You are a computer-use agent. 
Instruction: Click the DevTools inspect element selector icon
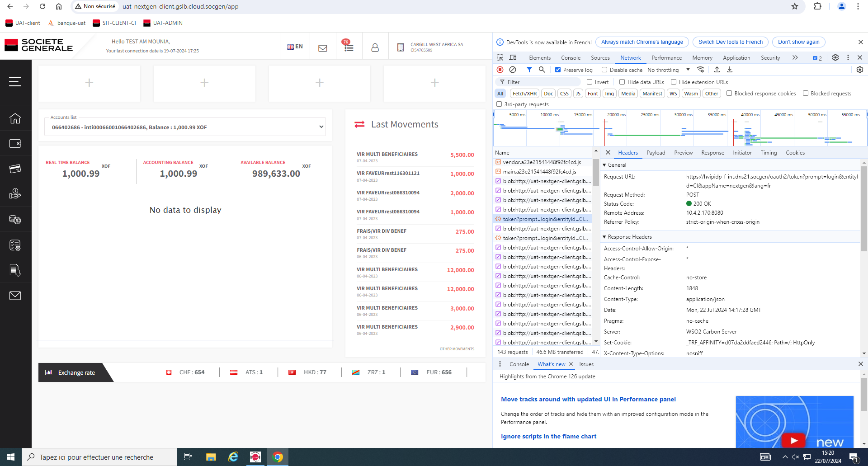(500, 57)
